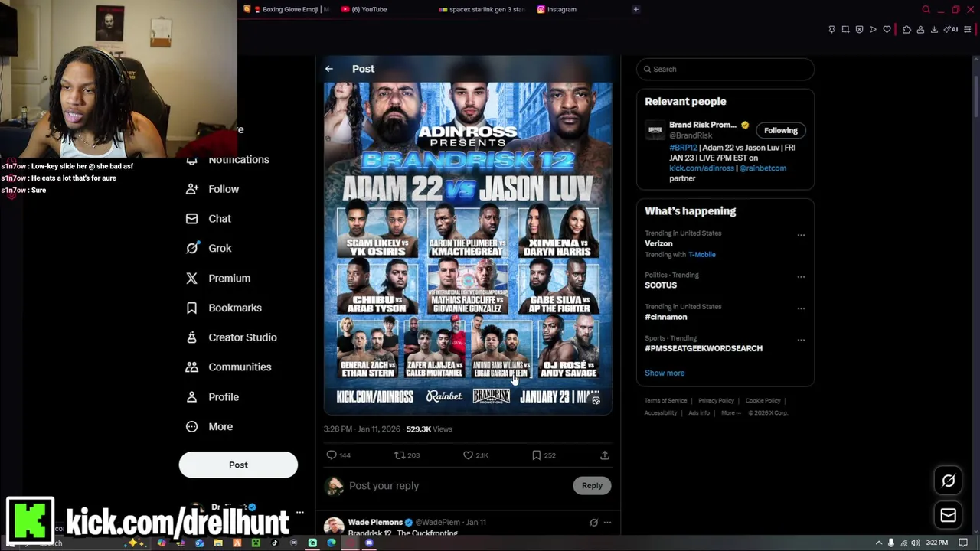Click the ad blocker shield icon

(x=859, y=29)
